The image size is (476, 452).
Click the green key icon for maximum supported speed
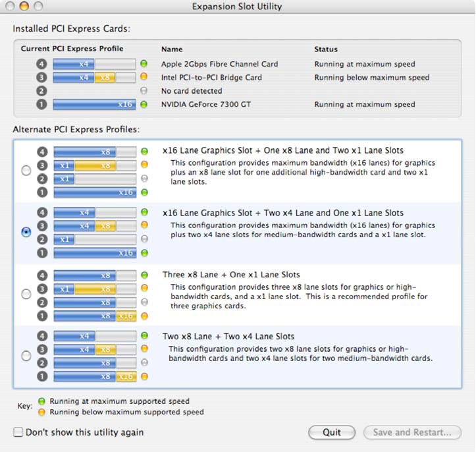coord(41,401)
